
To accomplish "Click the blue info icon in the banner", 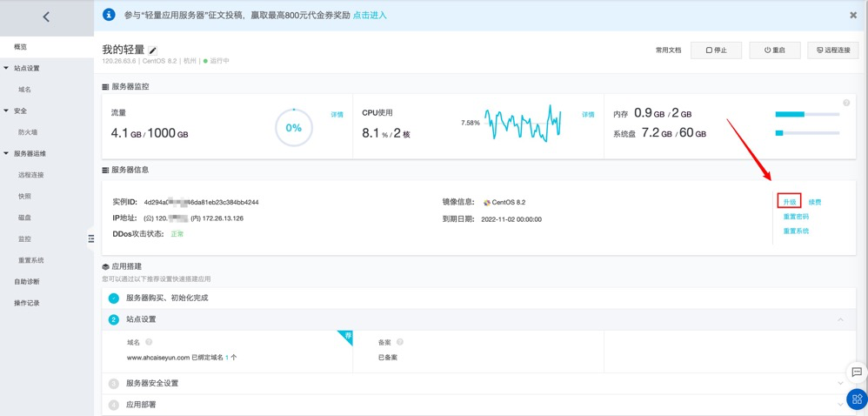I will 109,15.
